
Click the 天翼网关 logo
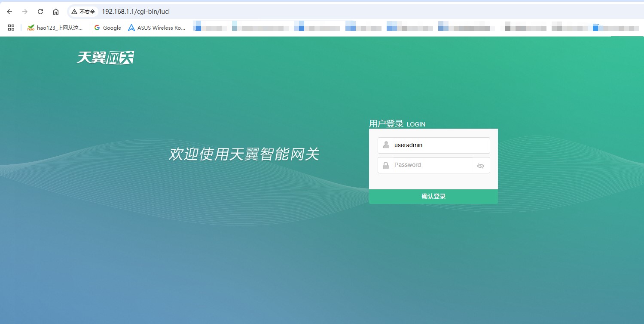tap(105, 57)
